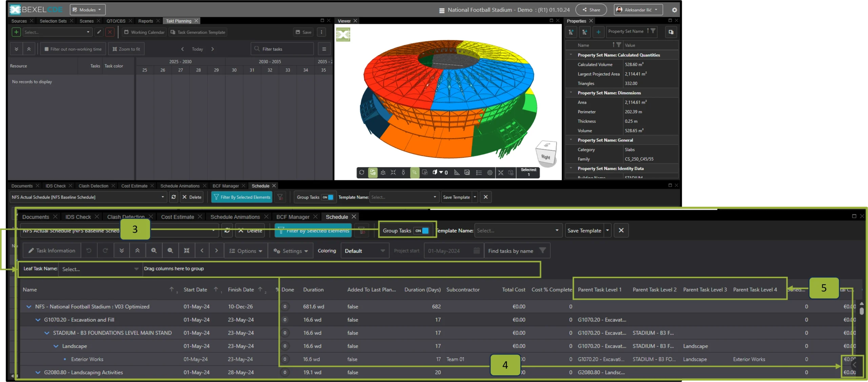
Task: Click the settings gear at top right corner
Action: pyautogui.click(x=674, y=10)
